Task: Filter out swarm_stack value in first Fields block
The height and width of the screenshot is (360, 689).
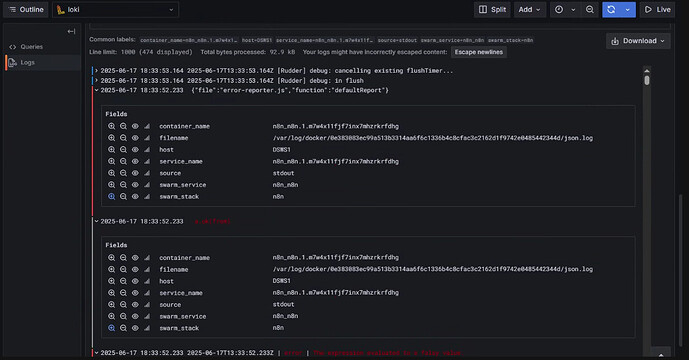Action: pyautogui.click(x=123, y=196)
